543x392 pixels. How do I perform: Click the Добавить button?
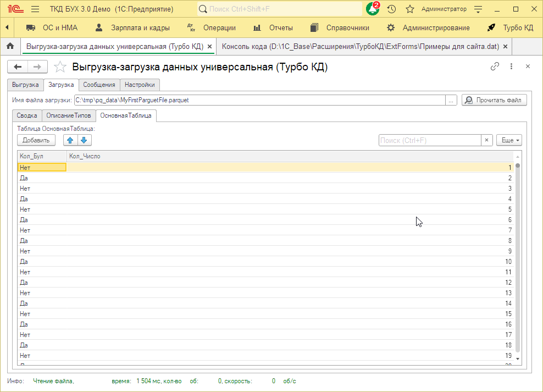point(36,140)
